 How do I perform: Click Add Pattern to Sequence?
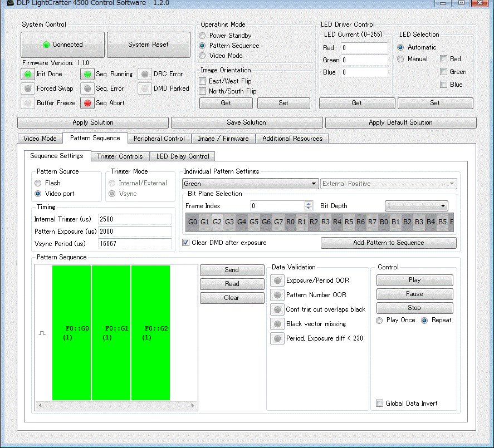[388, 243]
